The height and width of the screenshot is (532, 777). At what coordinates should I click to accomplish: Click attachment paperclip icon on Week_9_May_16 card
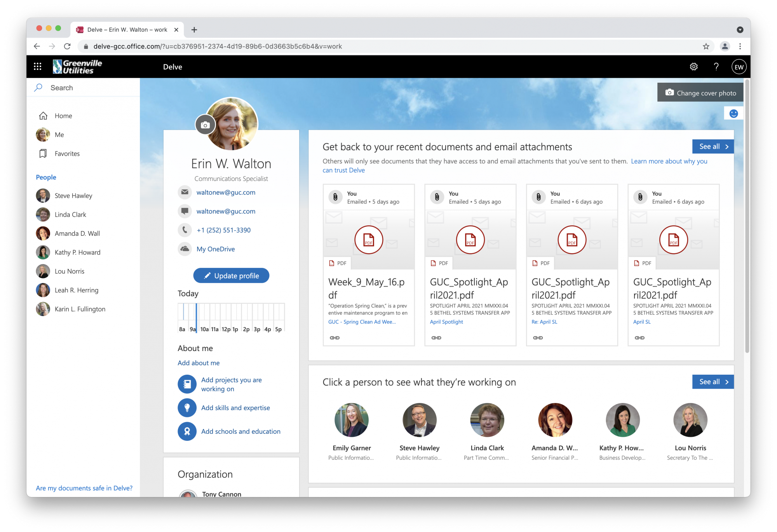[335, 197]
